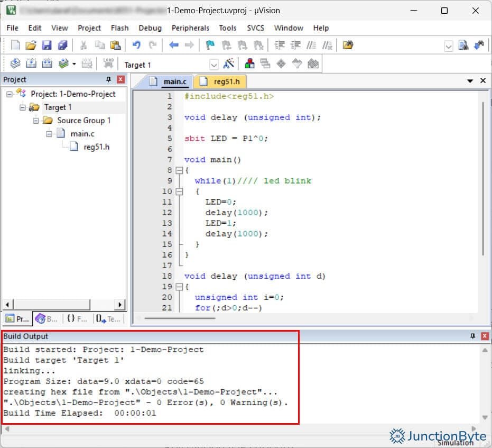Toggle a bookmark on the current line
The width and height of the screenshot is (492, 448).
tap(210, 44)
